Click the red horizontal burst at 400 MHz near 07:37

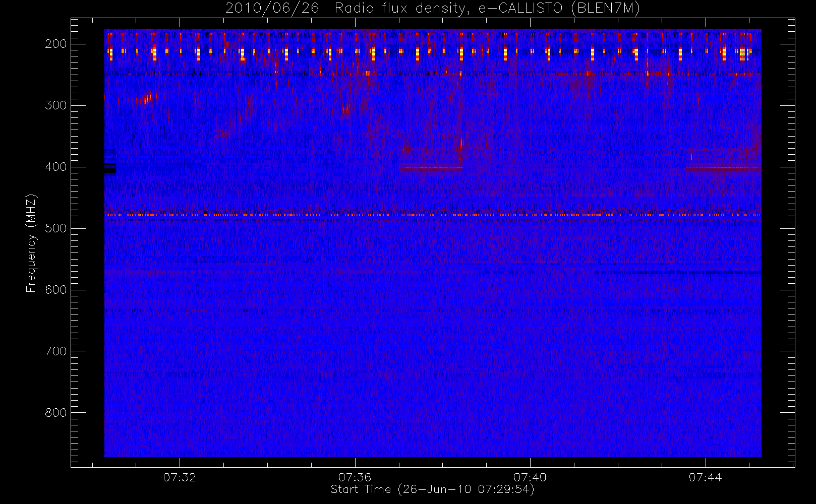point(431,167)
